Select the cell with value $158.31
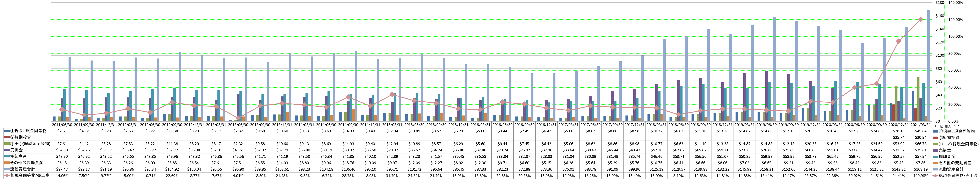Viewport: 980px width, 179px height. (x=767, y=169)
